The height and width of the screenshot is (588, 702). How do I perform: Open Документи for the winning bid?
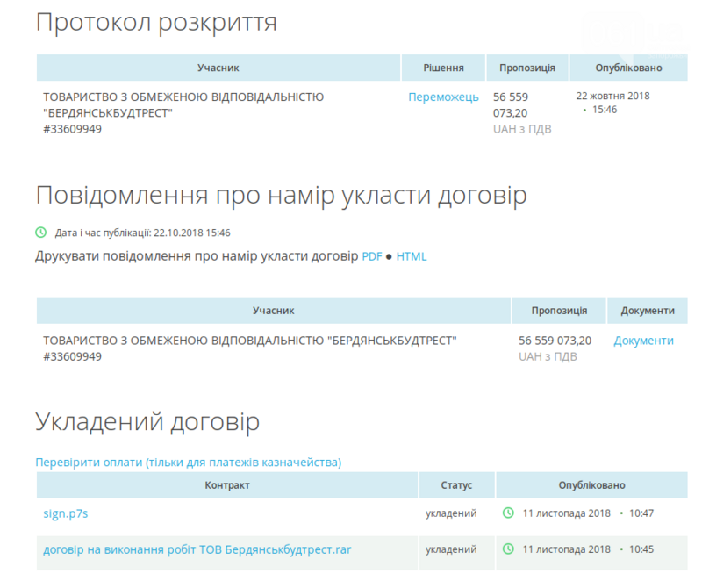point(645,340)
